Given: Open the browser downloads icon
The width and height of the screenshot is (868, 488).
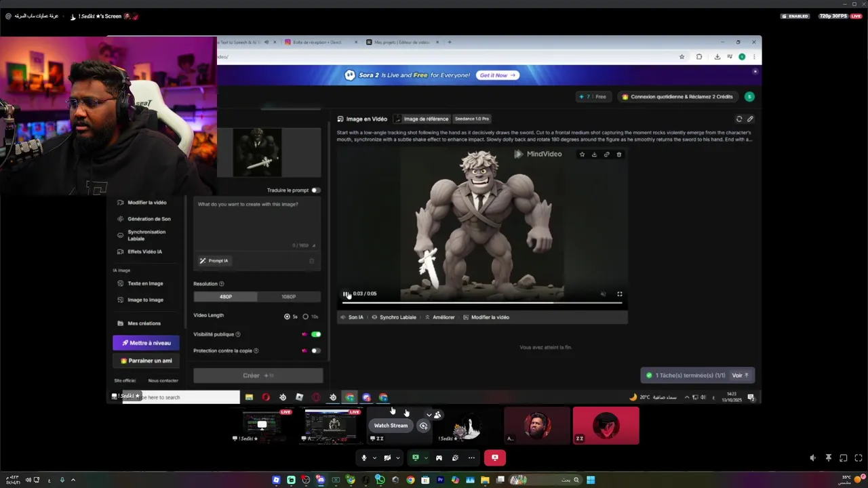Looking at the screenshot, I should coord(717,57).
